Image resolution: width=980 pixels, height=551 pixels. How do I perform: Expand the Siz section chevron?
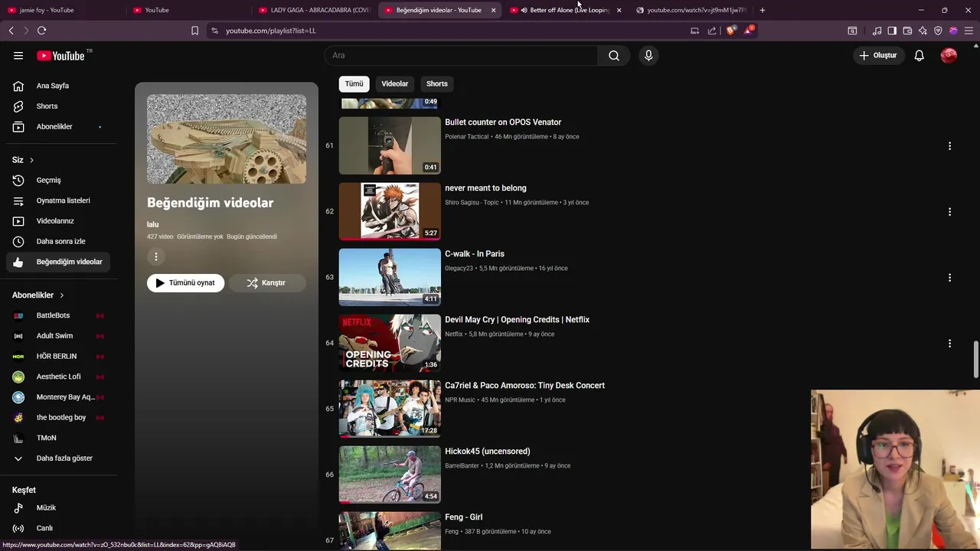point(31,160)
